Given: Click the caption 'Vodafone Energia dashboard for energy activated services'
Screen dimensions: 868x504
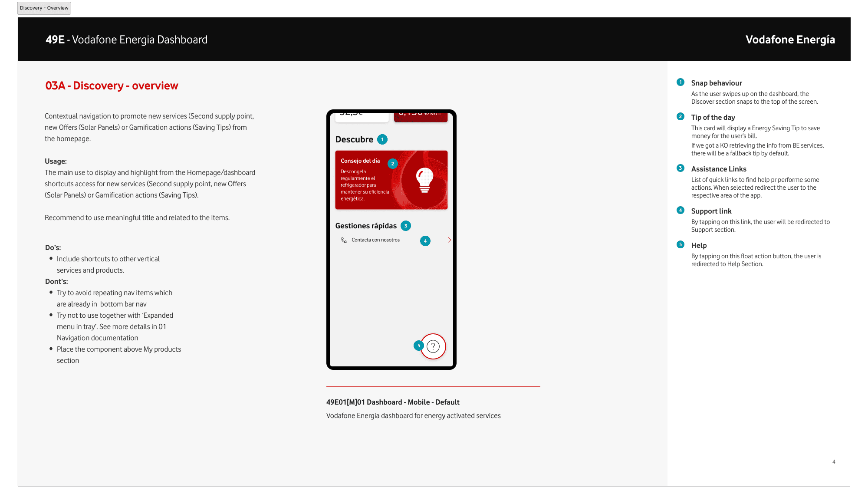Looking at the screenshot, I should pos(414,415).
